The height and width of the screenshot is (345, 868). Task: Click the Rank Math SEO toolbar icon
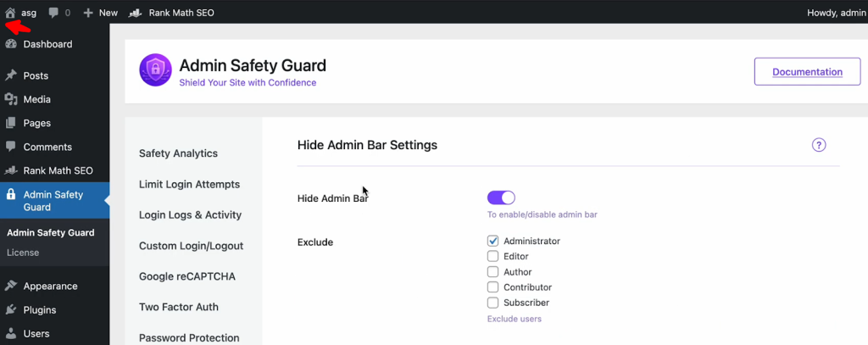click(x=136, y=14)
